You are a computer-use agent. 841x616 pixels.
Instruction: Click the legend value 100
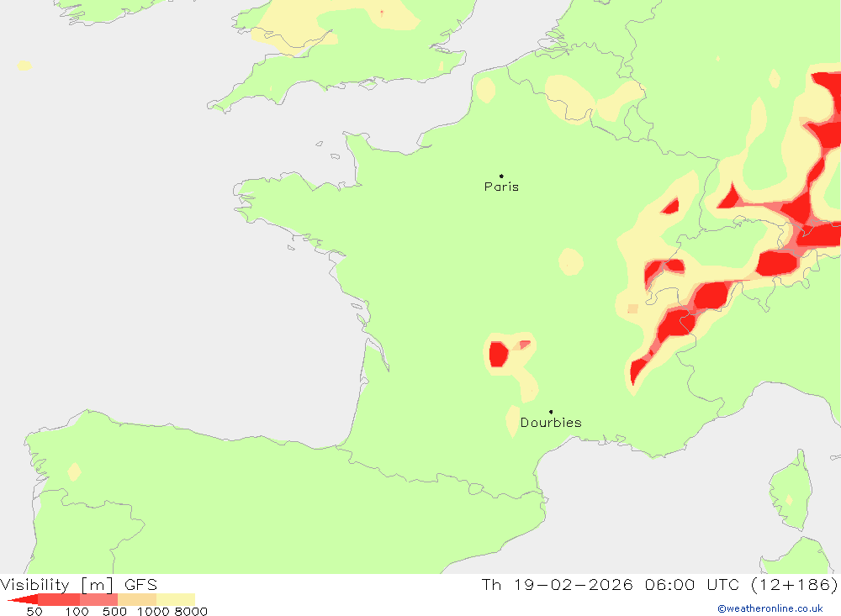(77, 612)
